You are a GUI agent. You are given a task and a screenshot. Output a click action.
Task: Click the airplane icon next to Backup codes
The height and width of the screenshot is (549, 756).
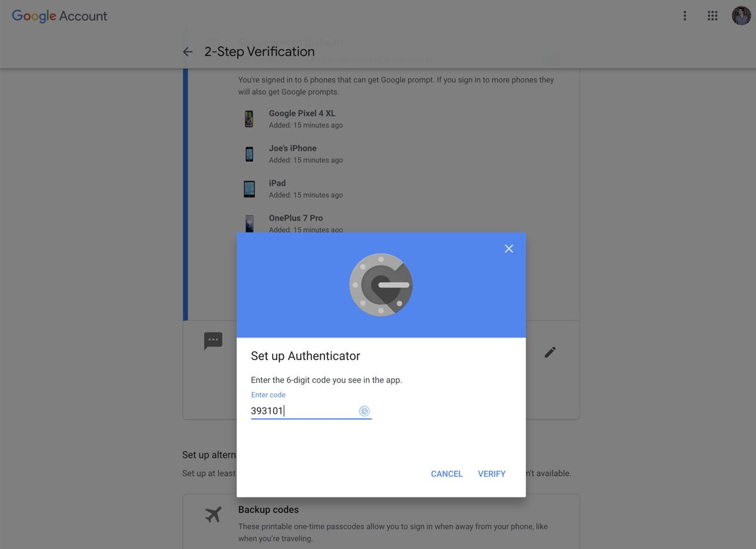[213, 514]
